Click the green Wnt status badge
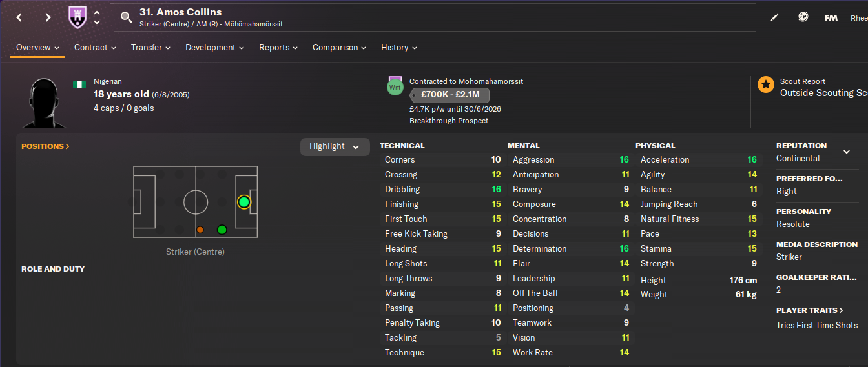The height and width of the screenshot is (367, 868). point(395,87)
